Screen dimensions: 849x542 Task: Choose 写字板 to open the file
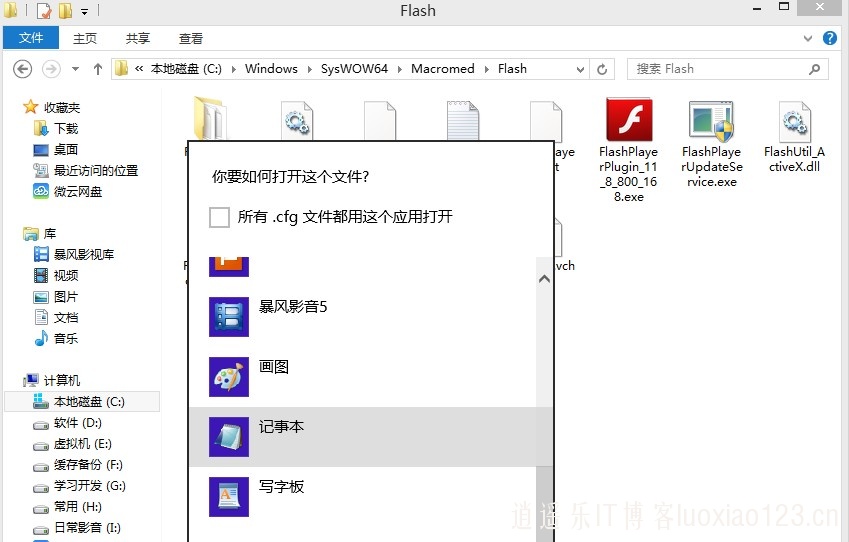coord(363,497)
